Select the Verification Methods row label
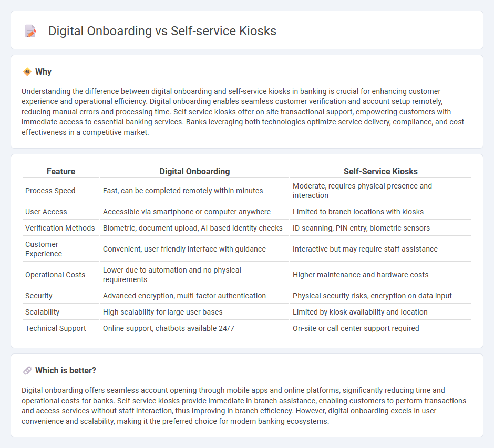The width and height of the screenshot is (494, 448). (60, 228)
